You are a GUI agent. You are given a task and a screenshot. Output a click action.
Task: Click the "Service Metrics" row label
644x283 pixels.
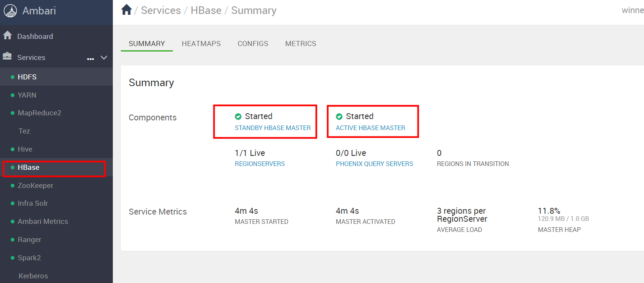(158, 212)
